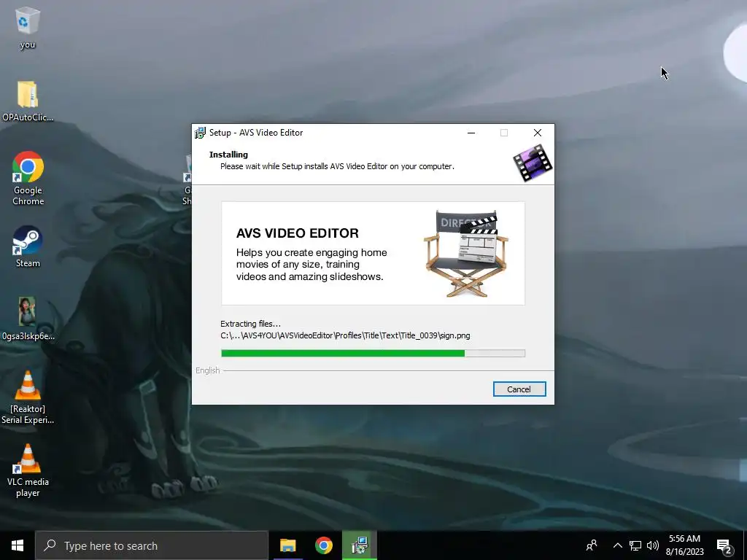
Task: Select the VLC media player shortcut
Action: [x=28, y=470]
